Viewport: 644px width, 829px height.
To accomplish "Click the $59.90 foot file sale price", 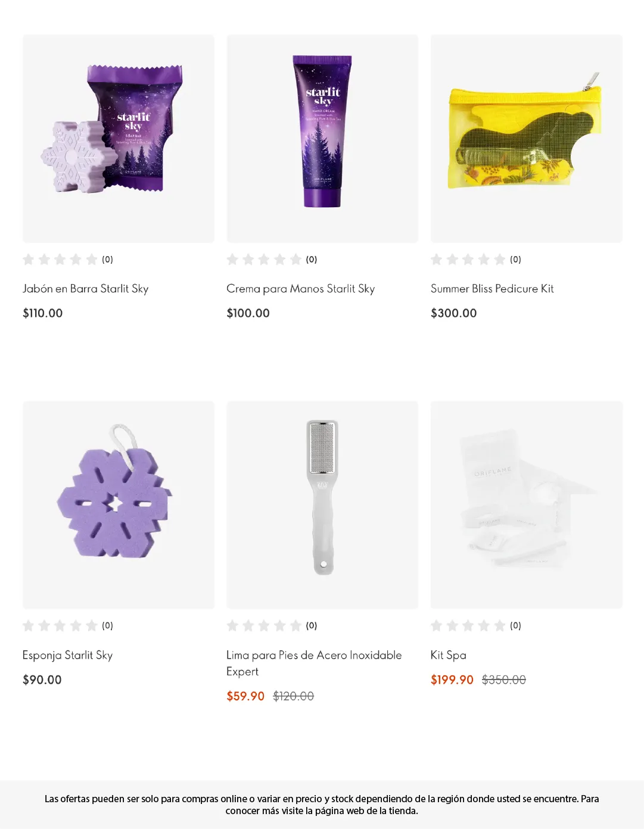I will 245,696.
